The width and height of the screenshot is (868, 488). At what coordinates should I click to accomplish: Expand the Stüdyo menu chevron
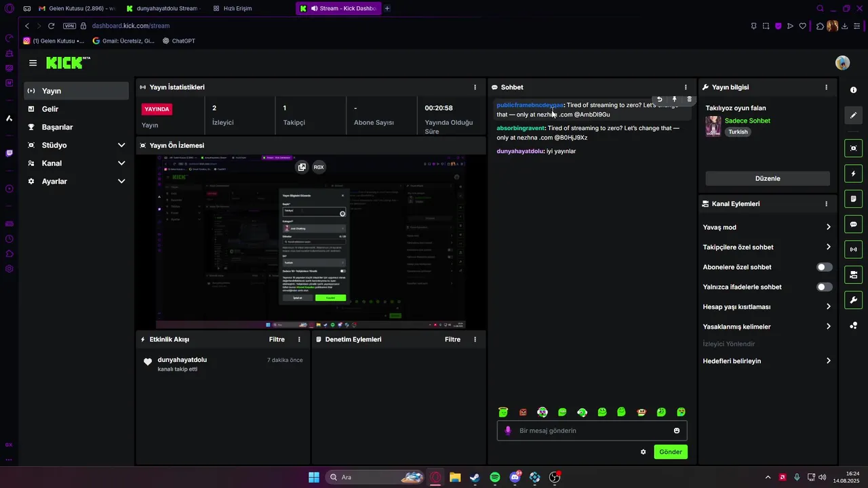(x=121, y=145)
